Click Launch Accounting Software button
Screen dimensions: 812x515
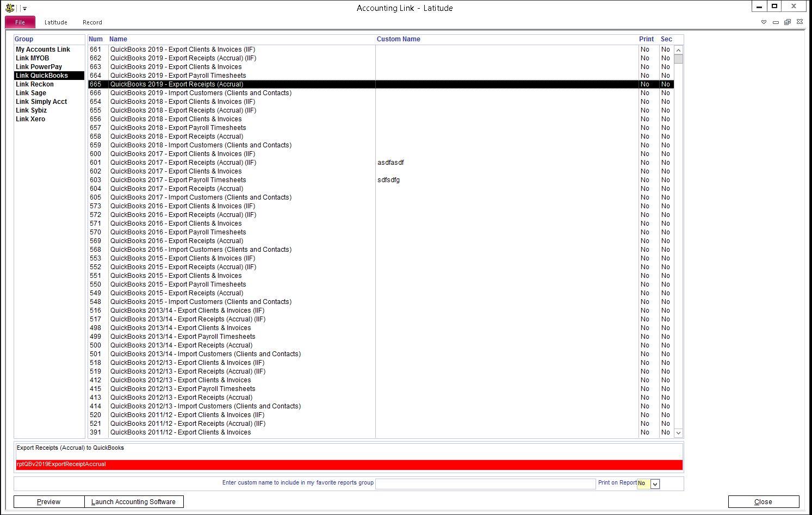(x=134, y=501)
